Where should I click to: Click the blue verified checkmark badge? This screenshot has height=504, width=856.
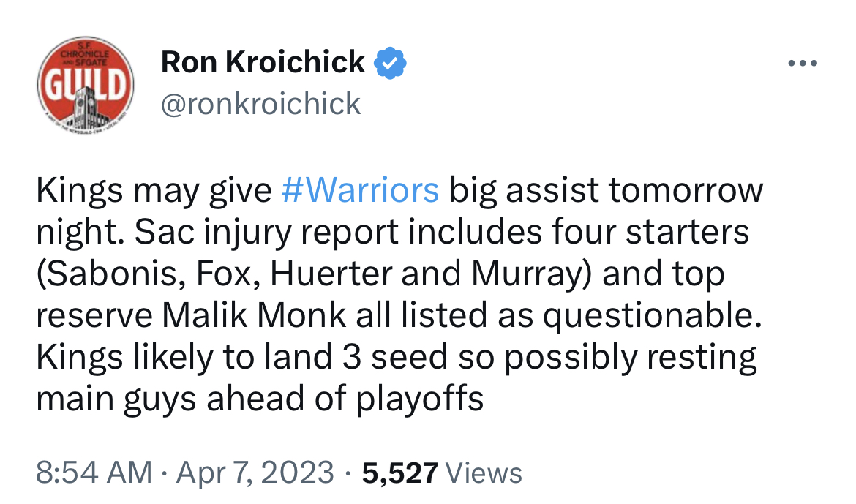tap(390, 64)
